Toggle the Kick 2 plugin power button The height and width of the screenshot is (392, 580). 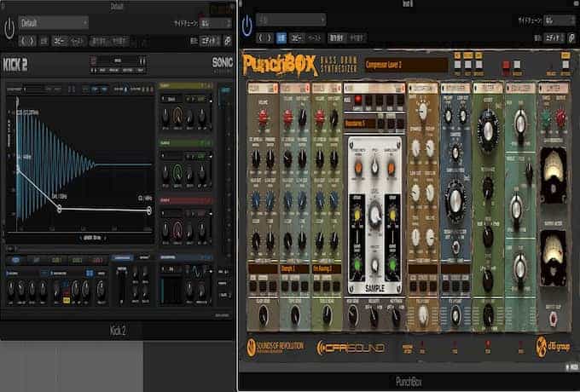click(x=9, y=28)
